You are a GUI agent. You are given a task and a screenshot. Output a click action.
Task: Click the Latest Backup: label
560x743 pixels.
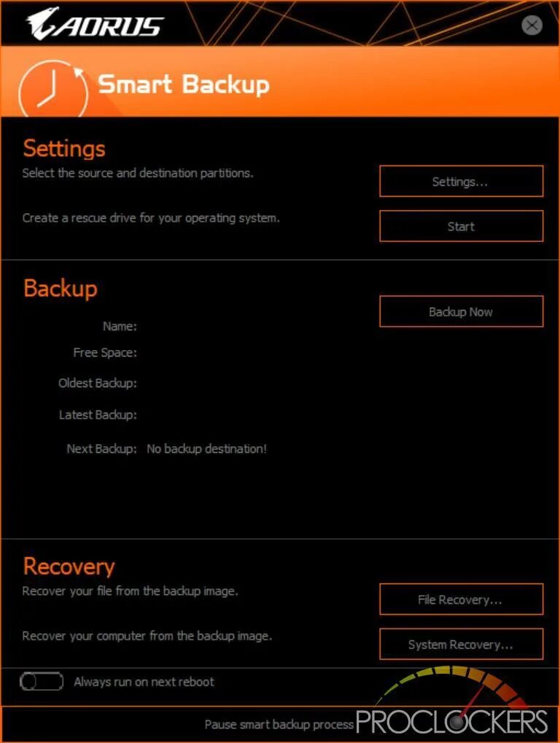98,415
